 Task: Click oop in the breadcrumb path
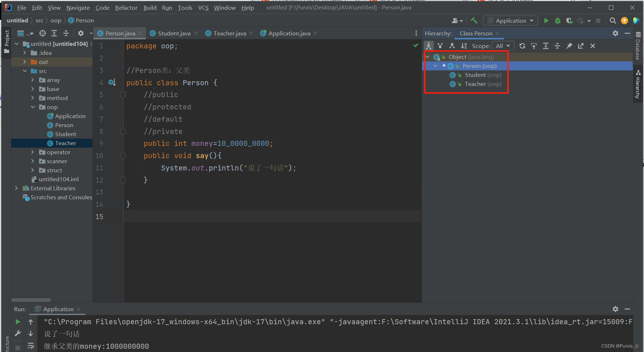[56, 20]
